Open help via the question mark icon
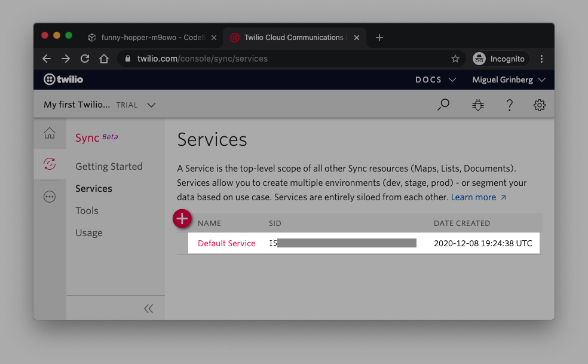The height and width of the screenshot is (364, 588). click(509, 105)
